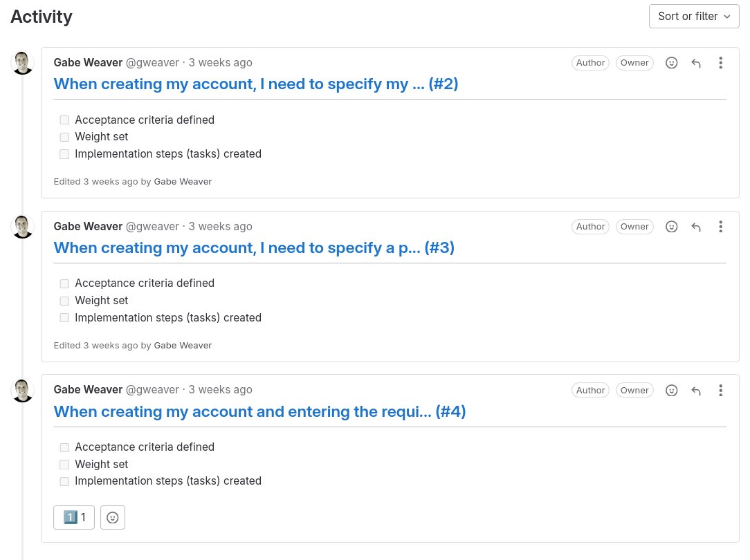This screenshot has width=750, height=560.
Task: Click the reply icon on issue #4 comment
Action: pos(696,390)
